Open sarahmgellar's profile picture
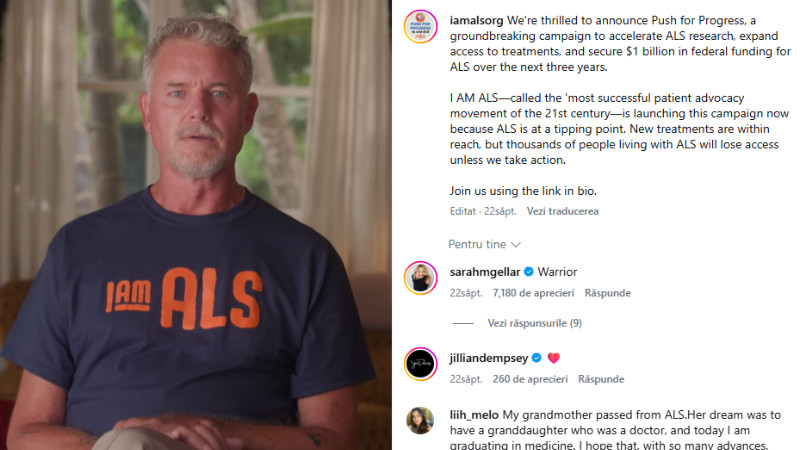Screen dimensions: 800x450 tap(420, 278)
